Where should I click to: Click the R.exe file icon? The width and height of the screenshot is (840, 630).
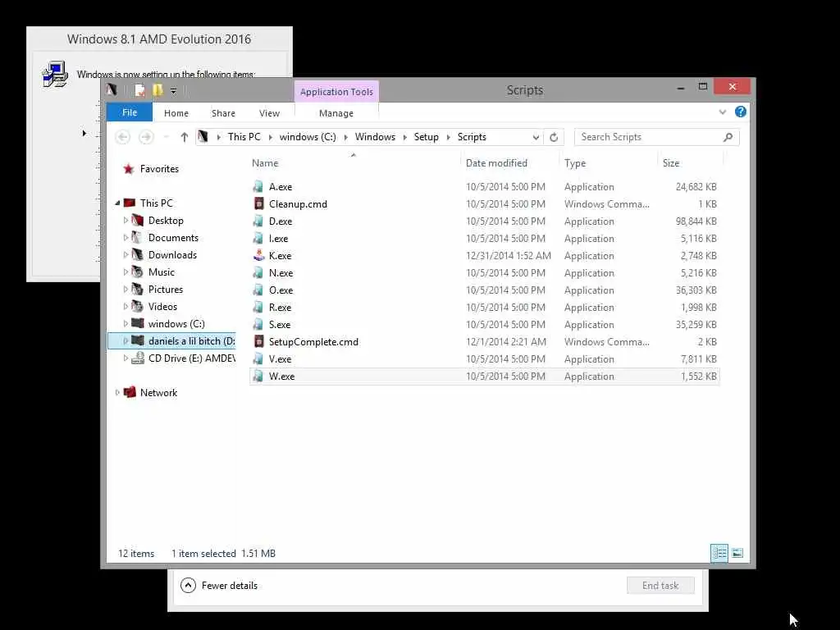tap(258, 307)
